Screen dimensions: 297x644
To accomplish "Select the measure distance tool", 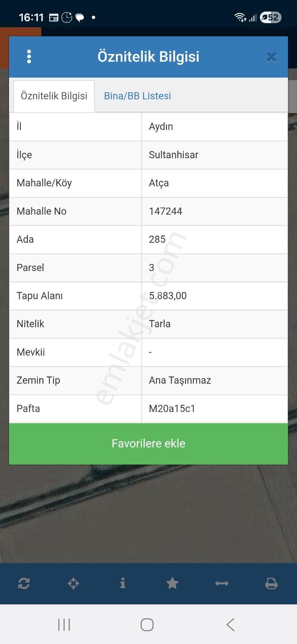I will pyautogui.click(x=222, y=584).
